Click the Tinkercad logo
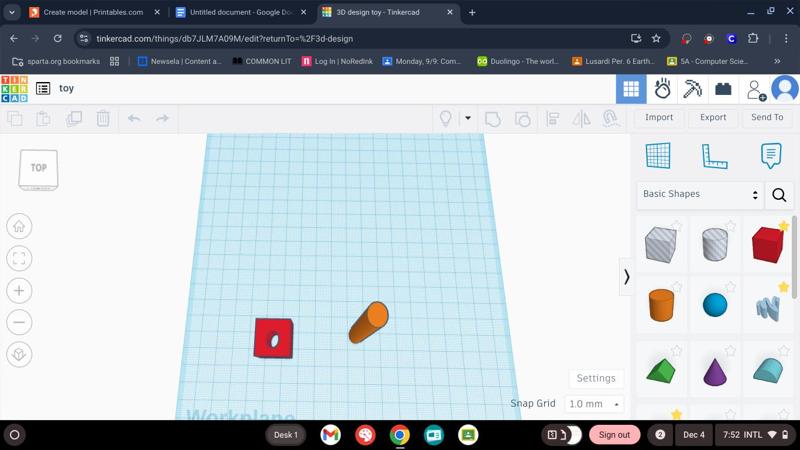 (14, 89)
